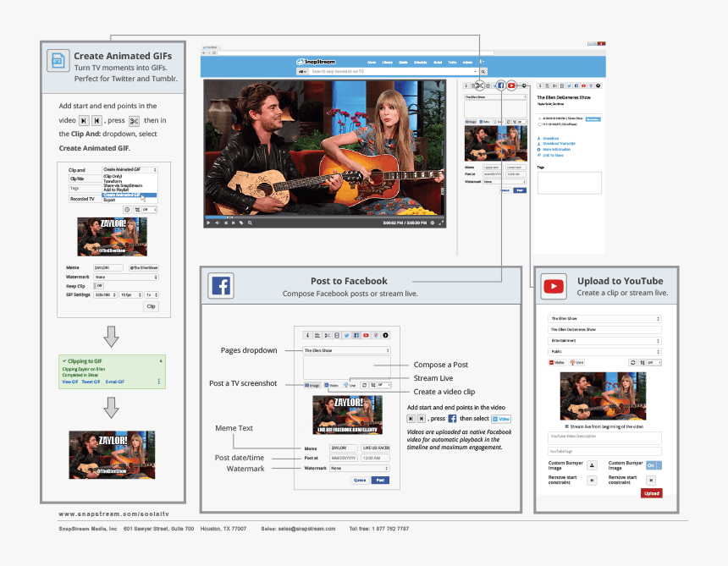Close the green Clipping to GIF notification
This screenshot has height=566, width=728.
coord(161,361)
